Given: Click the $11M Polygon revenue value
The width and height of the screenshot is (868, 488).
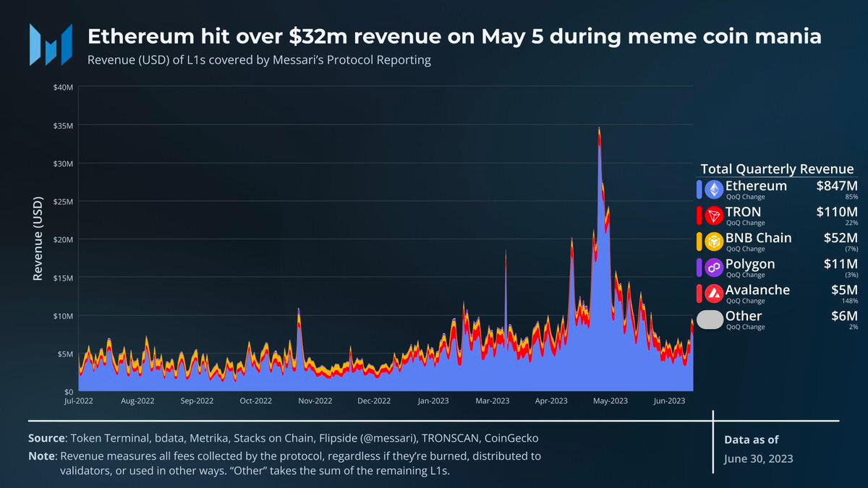Looking at the screenshot, I should point(841,264).
